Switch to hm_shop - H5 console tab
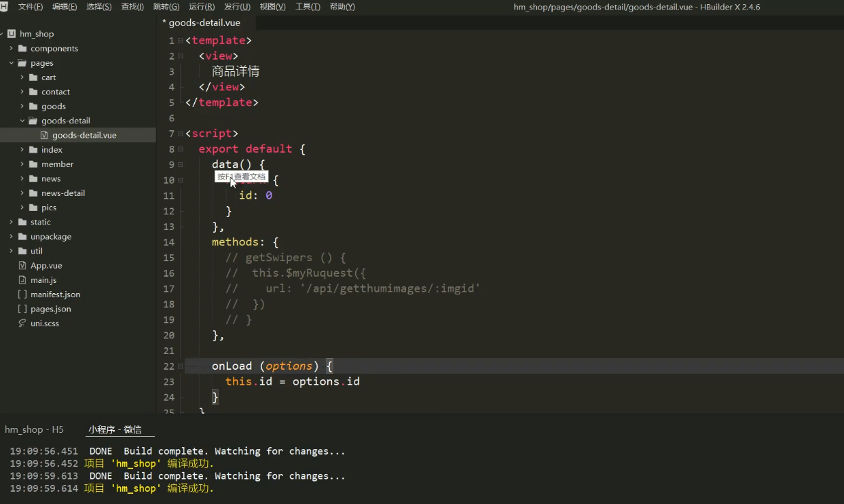 point(34,429)
